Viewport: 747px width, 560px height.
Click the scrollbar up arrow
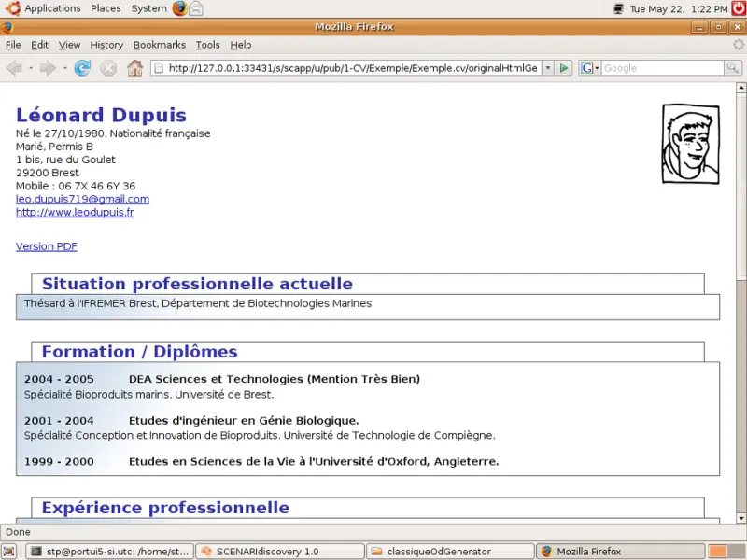(740, 88)
